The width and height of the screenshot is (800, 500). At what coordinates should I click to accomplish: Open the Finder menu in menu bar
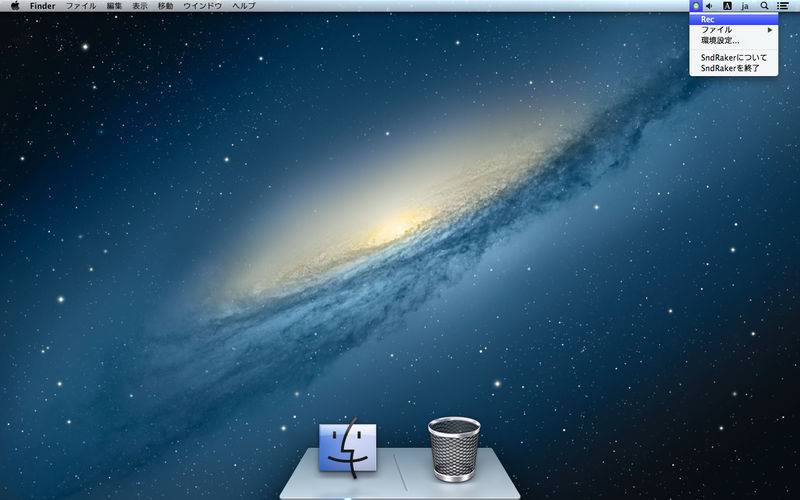(x=42, y=6)
